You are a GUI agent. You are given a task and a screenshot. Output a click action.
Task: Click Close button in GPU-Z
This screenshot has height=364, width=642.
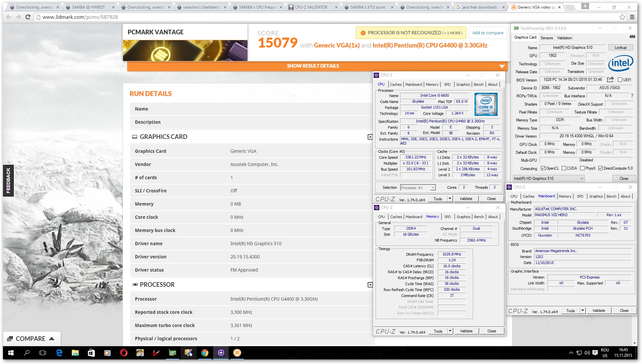(623, 179)
